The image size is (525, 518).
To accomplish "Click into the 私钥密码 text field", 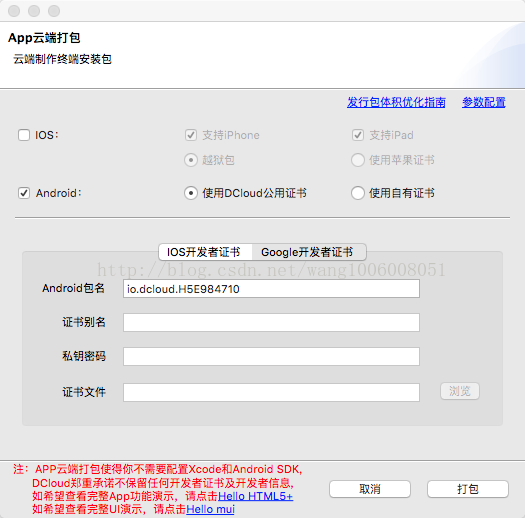I will click(271, 356).
